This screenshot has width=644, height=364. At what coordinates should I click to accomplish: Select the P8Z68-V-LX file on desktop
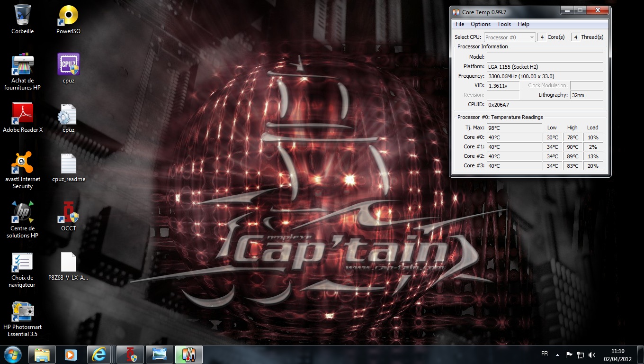point(68,264)
